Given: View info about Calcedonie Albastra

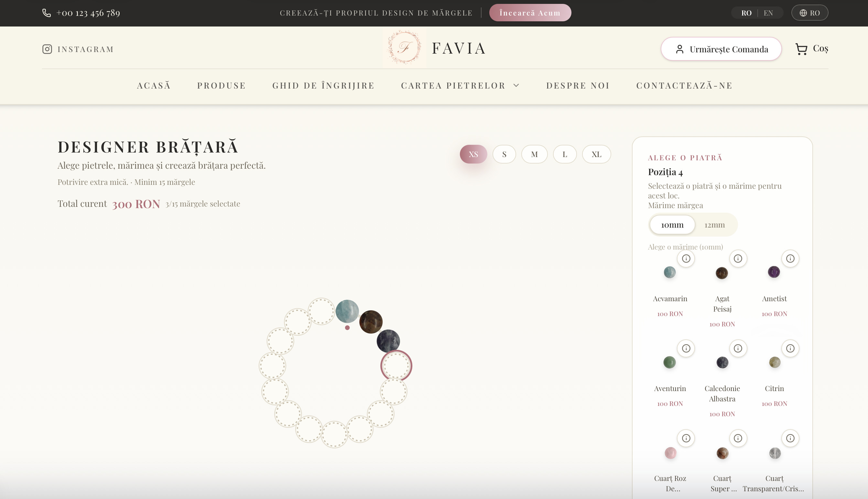Looking at the screenshot, I should 738,348.
